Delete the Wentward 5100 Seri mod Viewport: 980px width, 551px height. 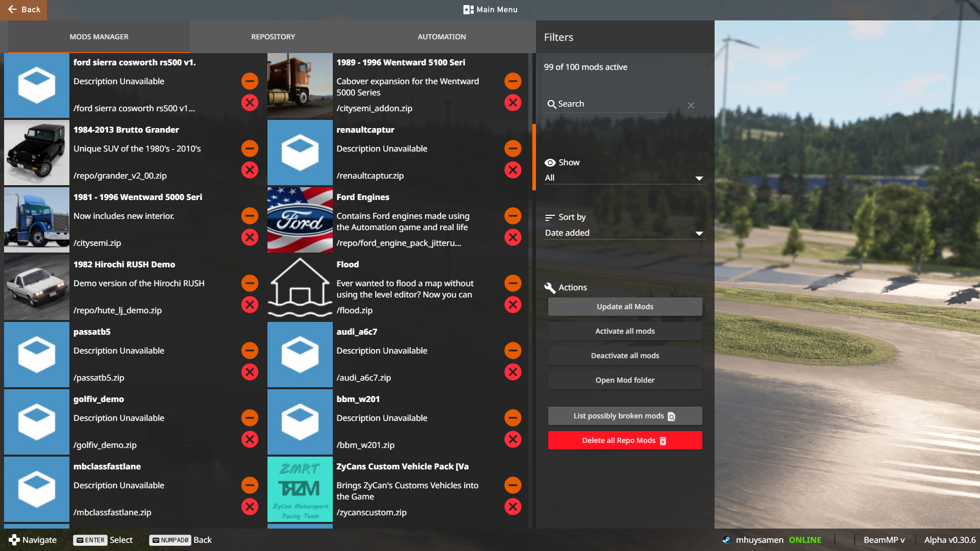coord(513,103)
